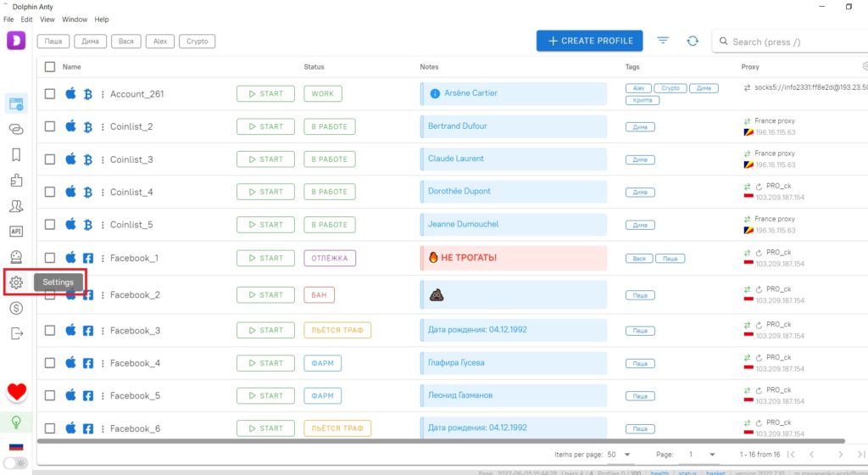868x475 pixels.
Task: Expand the items per page dropdown
Action: 620,455
